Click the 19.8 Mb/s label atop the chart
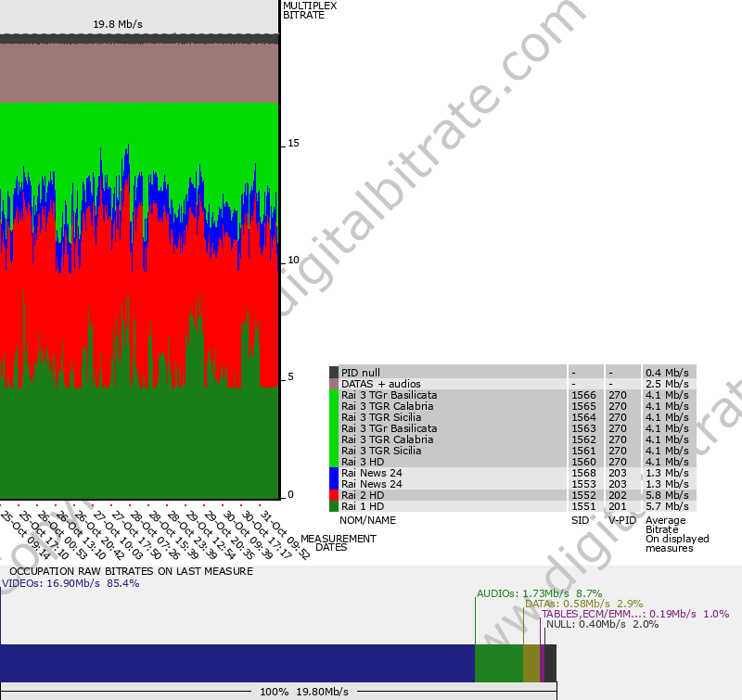This screenshot has height=700, width=742. pos(118,24)
